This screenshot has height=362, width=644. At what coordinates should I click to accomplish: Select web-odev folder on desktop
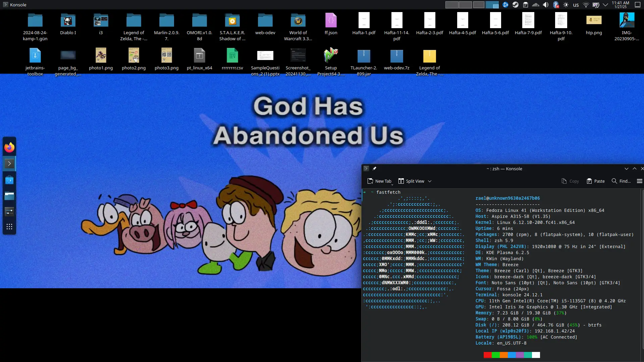point(265,24)
